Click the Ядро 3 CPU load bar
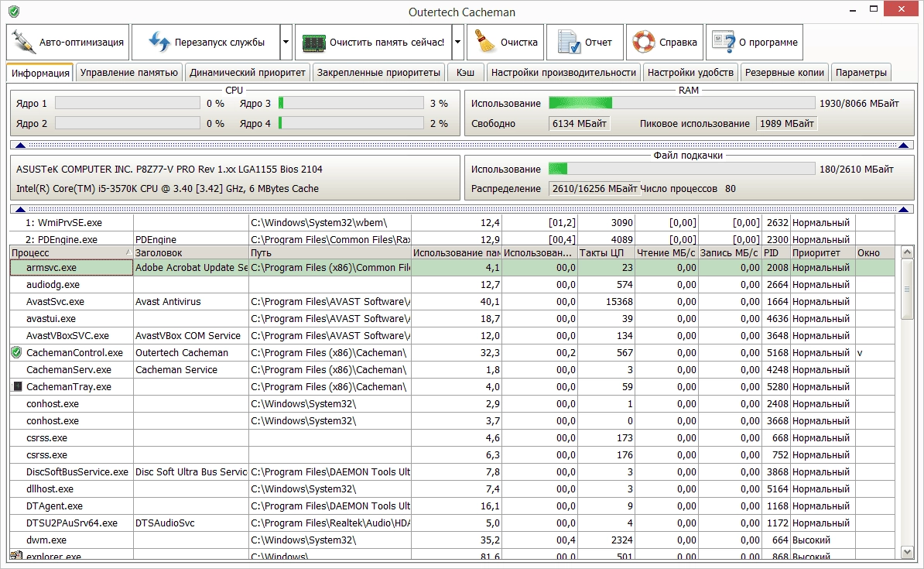This screenshot has width=924, height=569. [351, 103]
